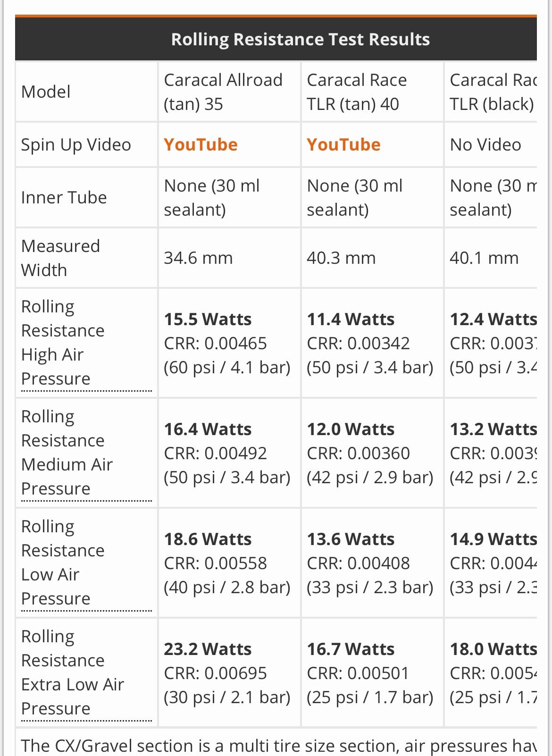Click the 13.6 Watts result
The height and width of the screenshot is (756, 552).
click(351, 539)
